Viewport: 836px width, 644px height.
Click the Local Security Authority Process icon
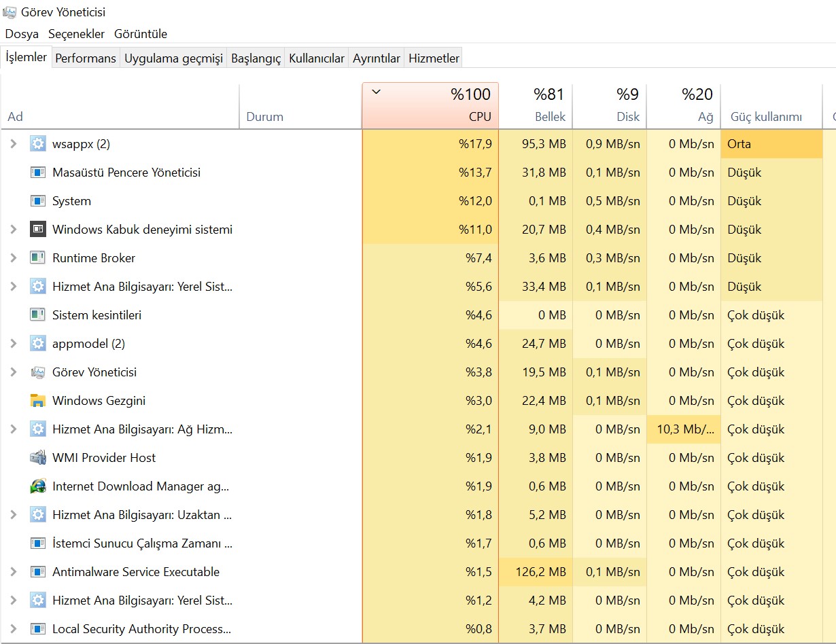(38, 629)
